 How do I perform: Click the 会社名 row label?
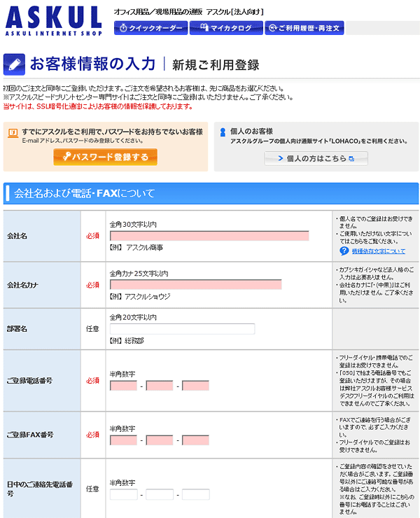tap(17, 236)
